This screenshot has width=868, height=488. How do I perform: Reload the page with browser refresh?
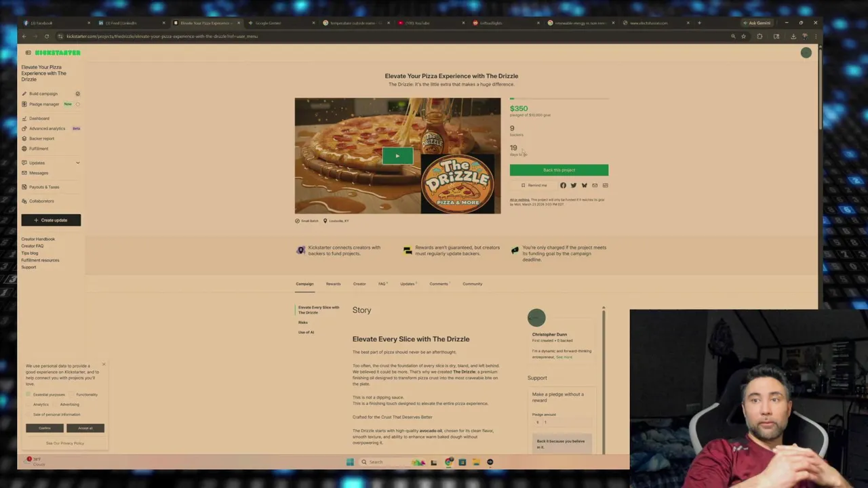coord(47,36)
